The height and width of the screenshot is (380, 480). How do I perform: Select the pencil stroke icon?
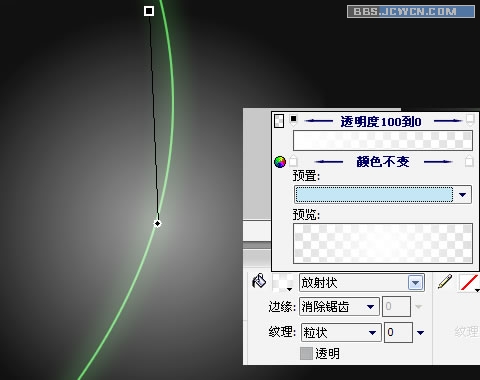tap(445, 281)
